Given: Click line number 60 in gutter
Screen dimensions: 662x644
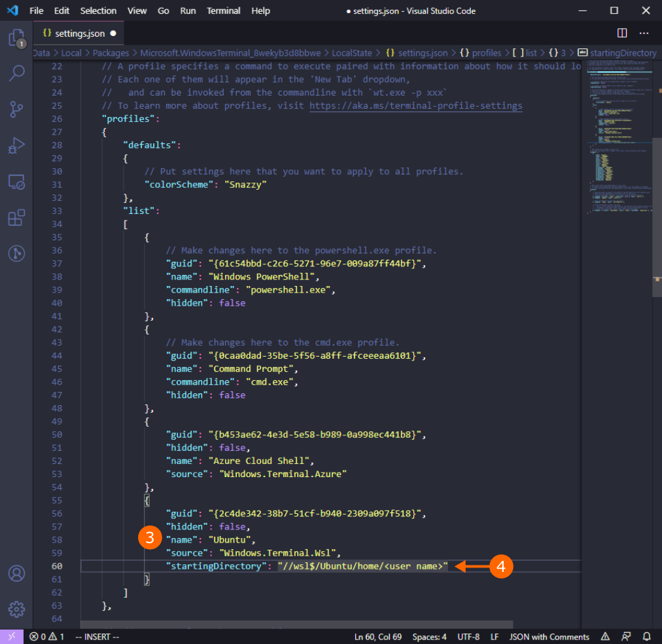Looking at the screenshot, I should coord(57,566).
